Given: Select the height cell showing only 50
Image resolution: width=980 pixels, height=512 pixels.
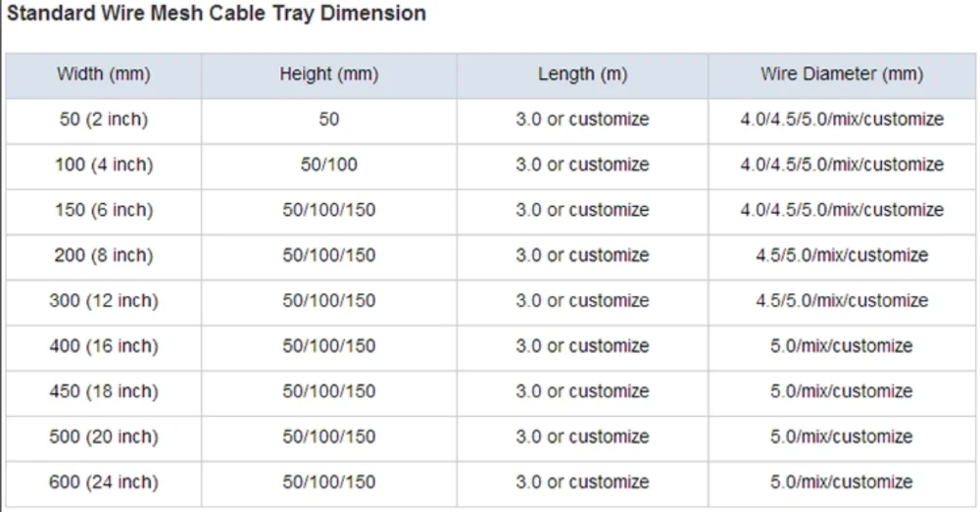Looking at the screenshot, I should (328, 120).
